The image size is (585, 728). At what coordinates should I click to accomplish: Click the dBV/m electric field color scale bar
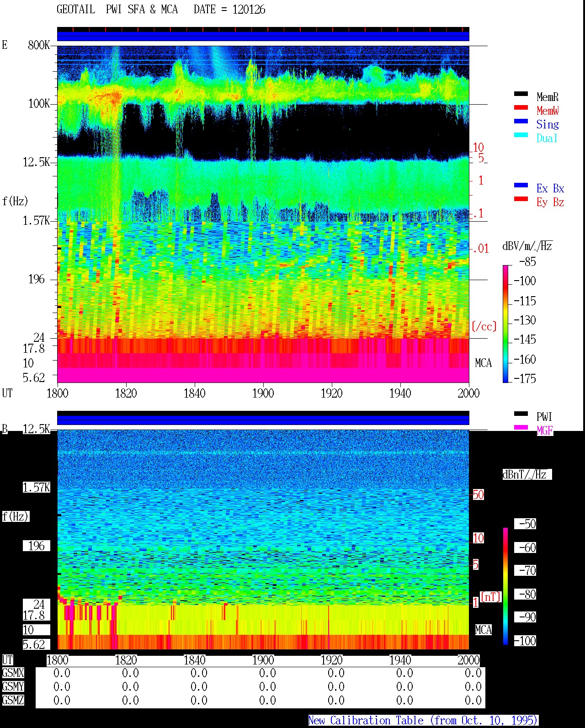click(505, 324)
